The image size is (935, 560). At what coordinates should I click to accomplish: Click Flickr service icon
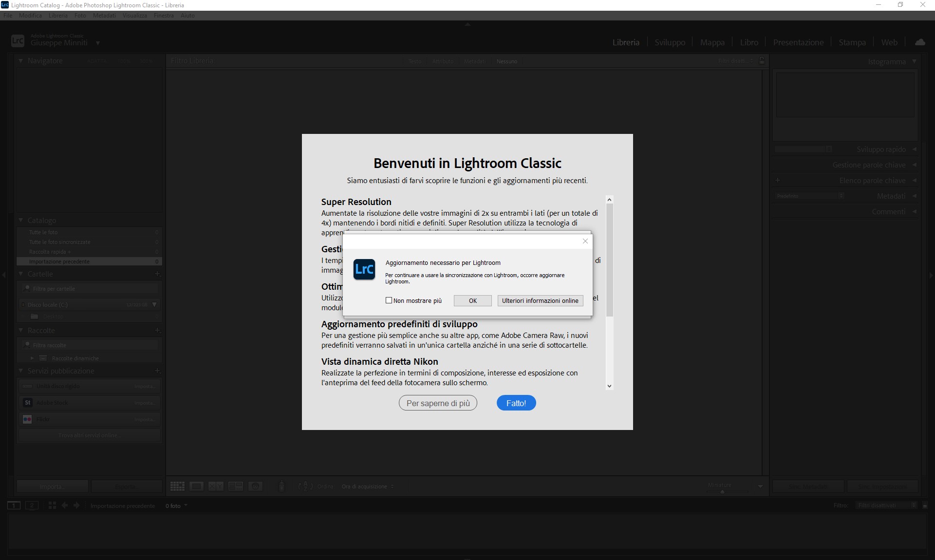pyautogui.click(x=27, y=419)
